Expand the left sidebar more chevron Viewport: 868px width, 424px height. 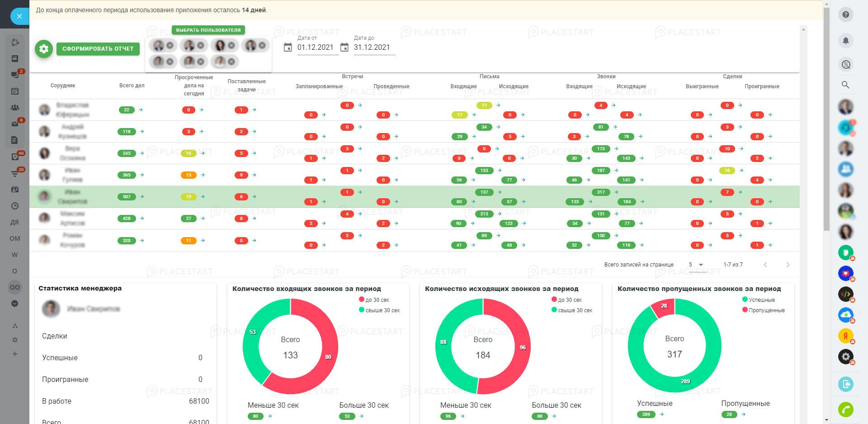(x=15, y=304)
